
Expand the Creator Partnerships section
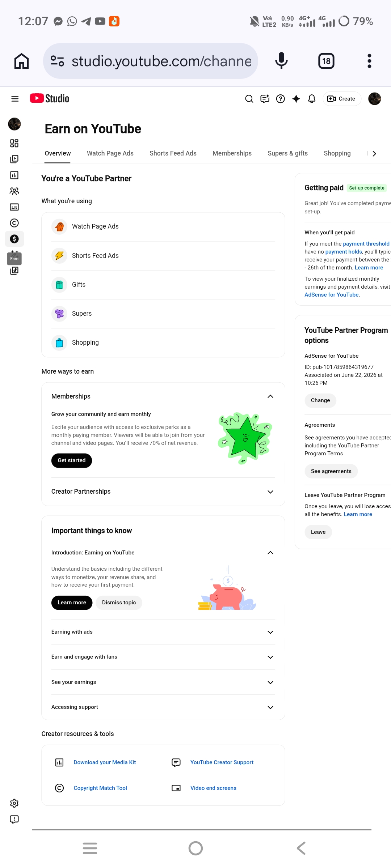point(270,492)
